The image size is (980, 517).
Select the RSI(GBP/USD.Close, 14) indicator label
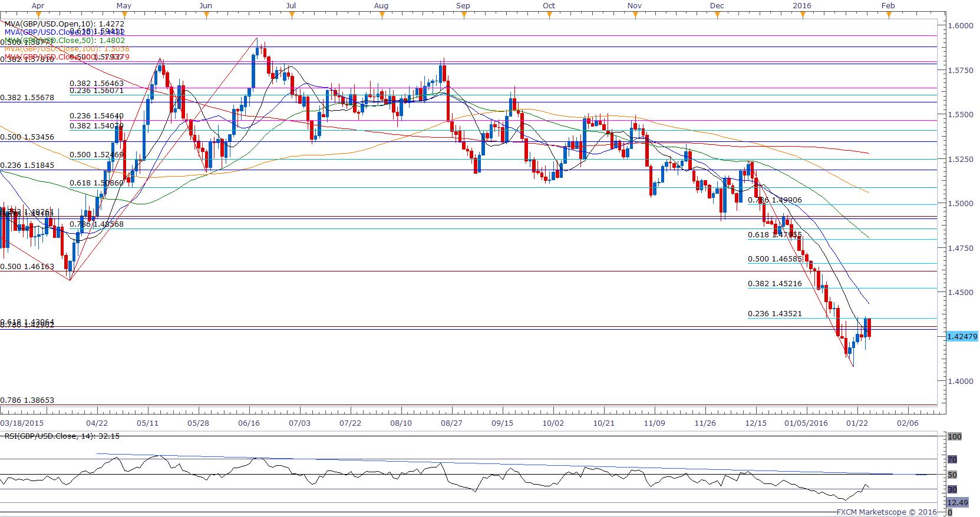coord(62,436)
